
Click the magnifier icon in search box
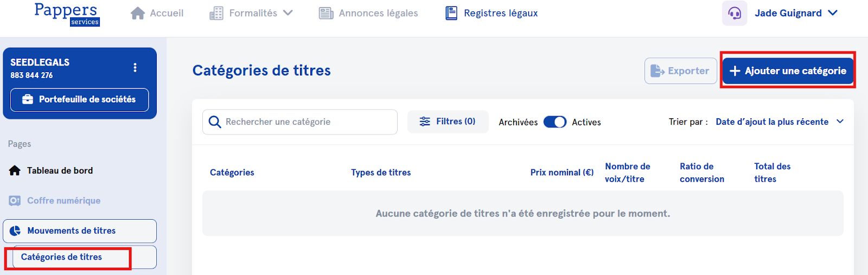[215, 122]
